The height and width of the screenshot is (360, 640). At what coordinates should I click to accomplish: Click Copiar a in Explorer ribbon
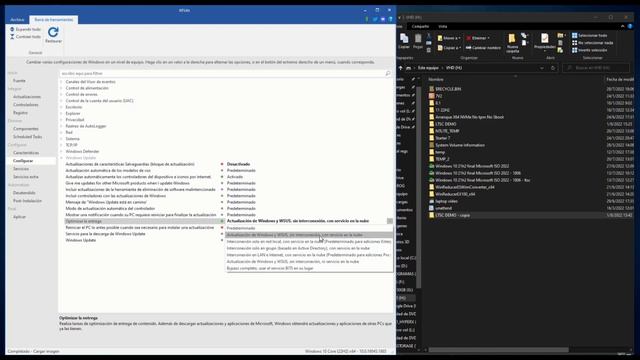tap(449, 48)
